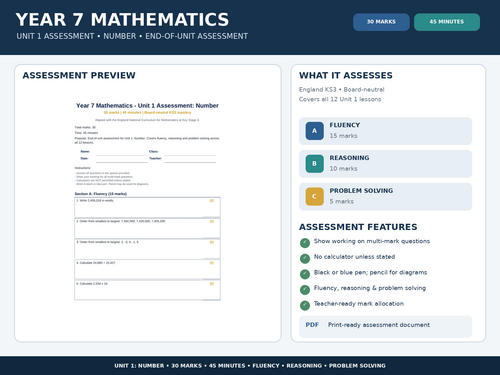The image size is (500, 375).
Task: Open the Reasoning 10 marks card
Action: [385, 164]
